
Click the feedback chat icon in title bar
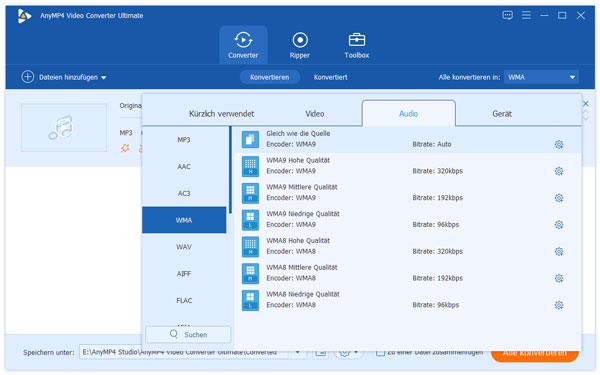click(507, 15)
